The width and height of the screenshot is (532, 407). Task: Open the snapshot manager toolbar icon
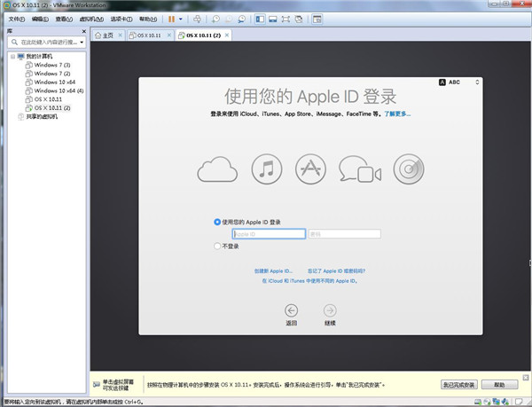pyautogui.click(x=241, y=20)
